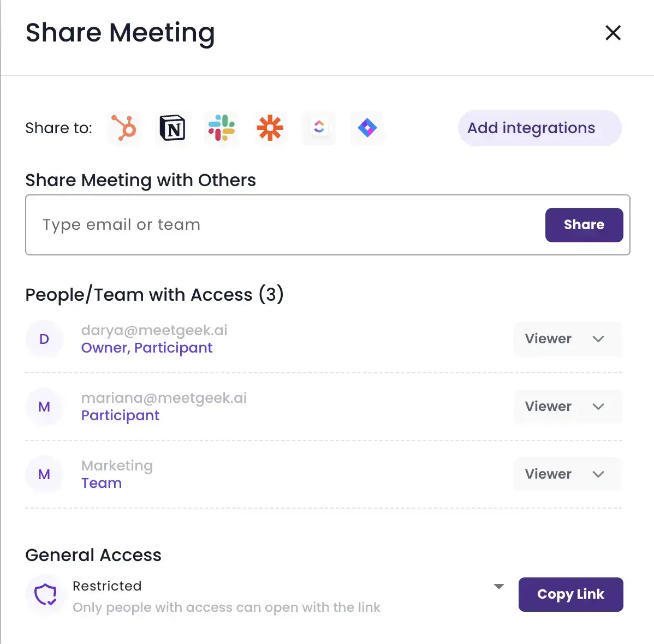Share meeting to ClickUp
654x644 pixels.
[319, 128]
